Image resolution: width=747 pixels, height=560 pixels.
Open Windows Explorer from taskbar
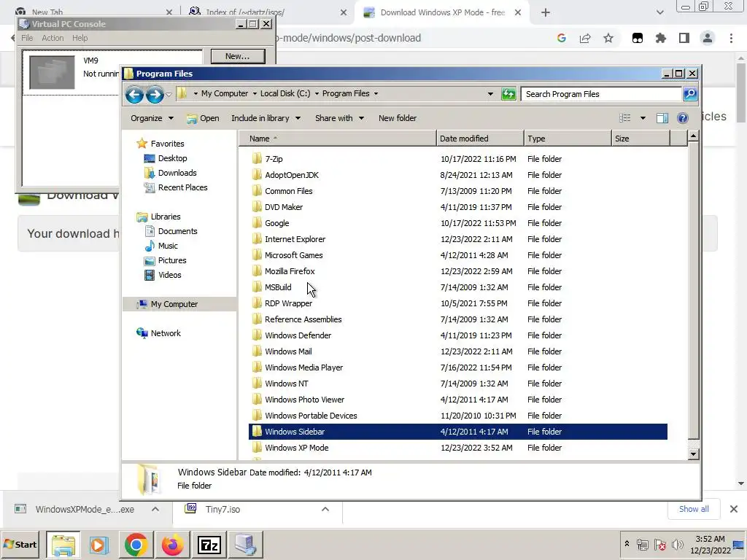[63, 544]
